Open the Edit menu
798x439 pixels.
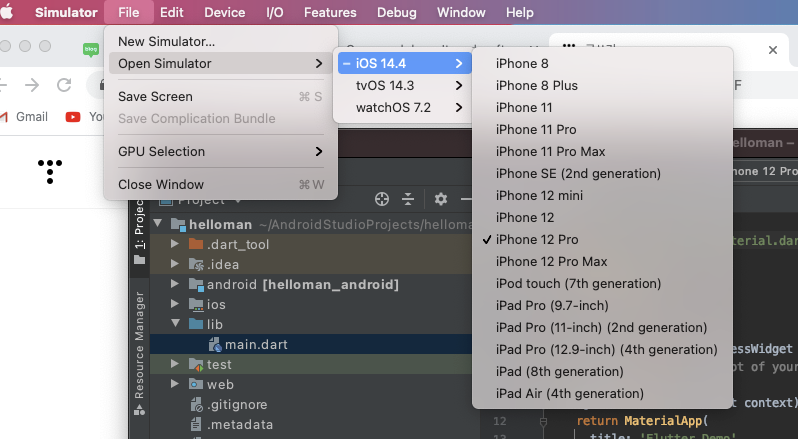tap(172, 12)
